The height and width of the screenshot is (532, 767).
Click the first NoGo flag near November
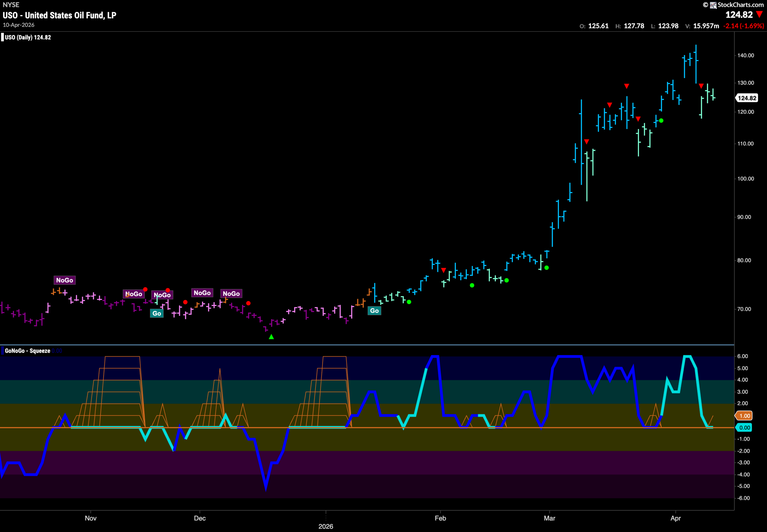(x=64, y=280)
